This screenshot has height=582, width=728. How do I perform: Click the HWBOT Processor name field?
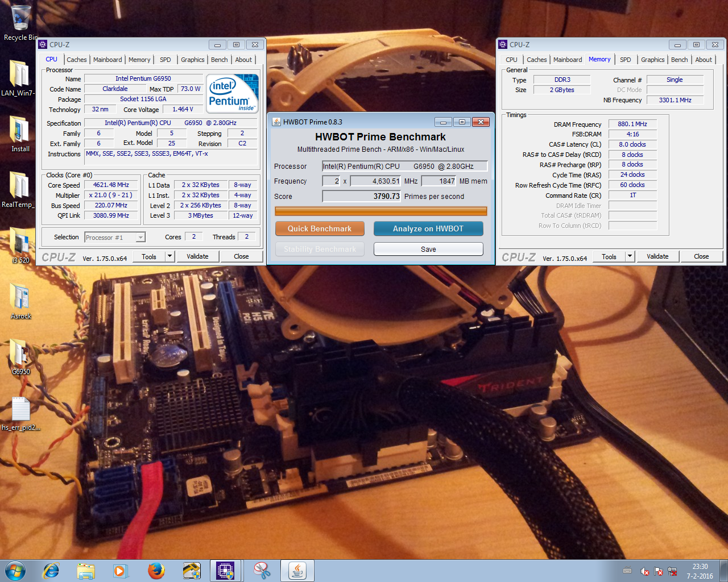pos(405,166)
